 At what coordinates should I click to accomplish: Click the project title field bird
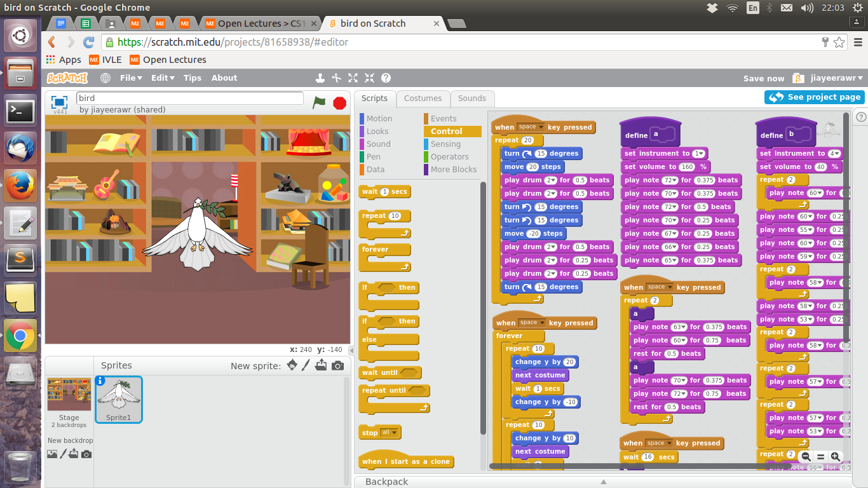[189, 98]
